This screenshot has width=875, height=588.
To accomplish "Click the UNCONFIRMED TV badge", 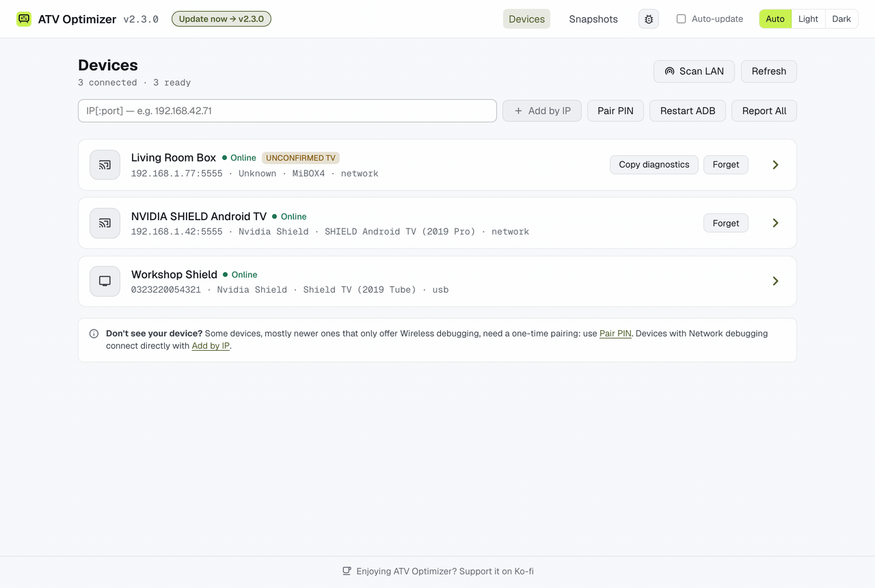I will point(301,158).
